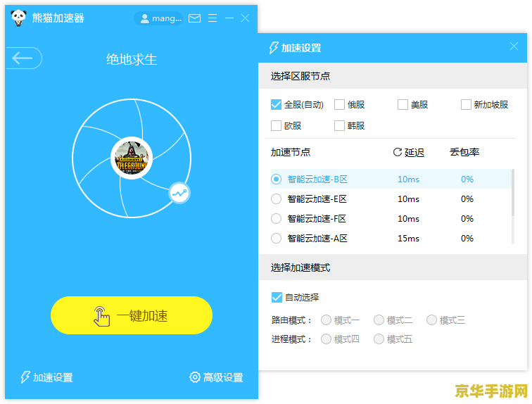Click 0% packet loss of 智能云加速-F区
The image size is (532, 404).
pyautogui.click(x=467, y=219)
